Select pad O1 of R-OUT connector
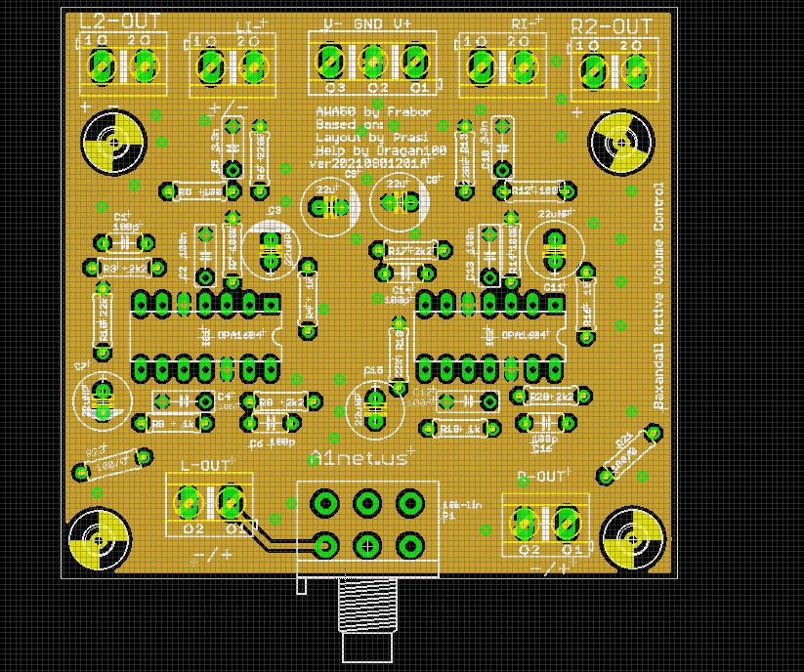Viewport: 804px width, 672px height. pos(567,524)
